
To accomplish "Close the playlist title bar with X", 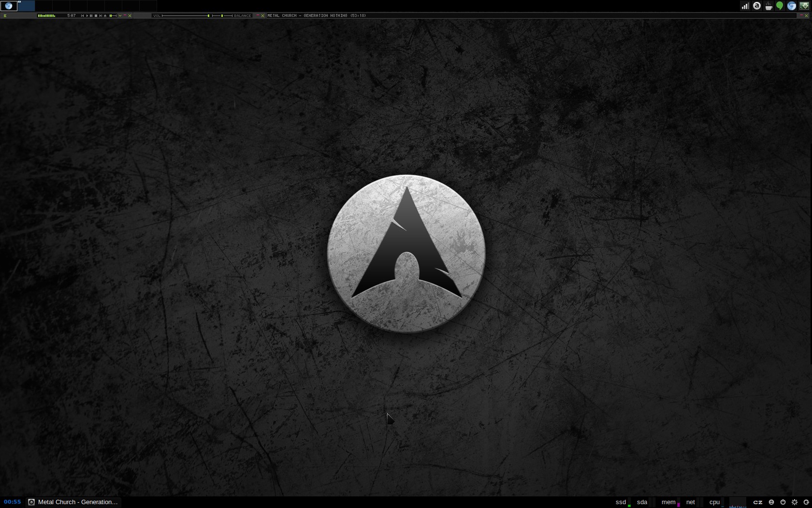I will [806, 15].
